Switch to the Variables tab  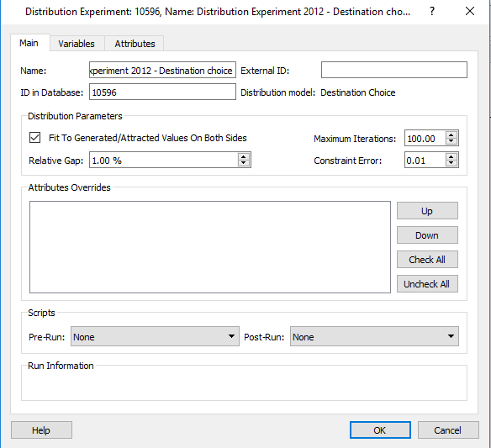pyautogui.click(x=77, y=44)
